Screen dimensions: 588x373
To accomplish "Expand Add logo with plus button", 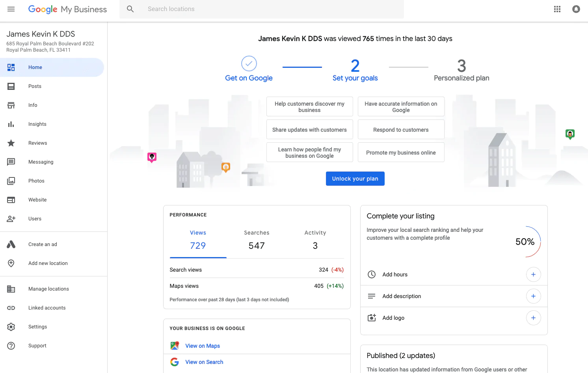I will coord(533,318).
